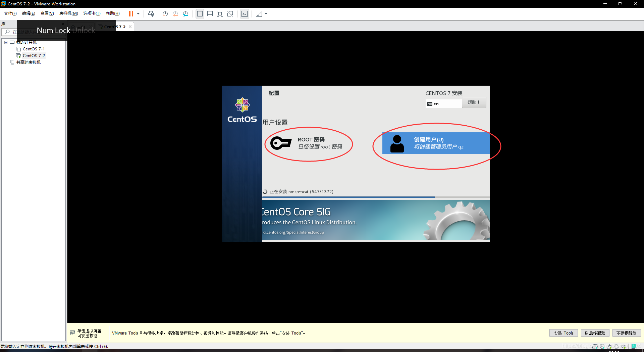This screenshot has height=352, width=644.
Task: Open the stretch mode dropdown arrow
Action: [266, 14]
